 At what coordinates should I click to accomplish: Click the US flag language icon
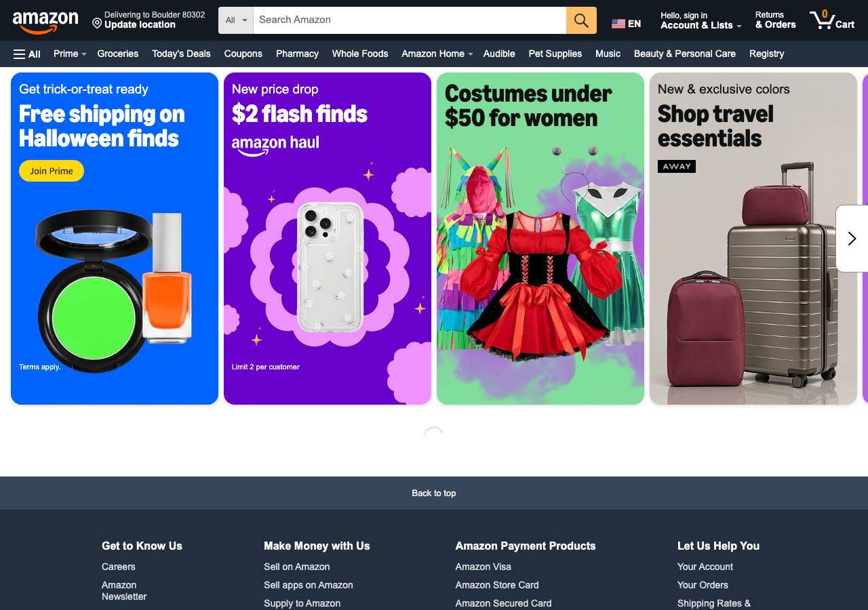pyautogui.click(x=618, y=24)
